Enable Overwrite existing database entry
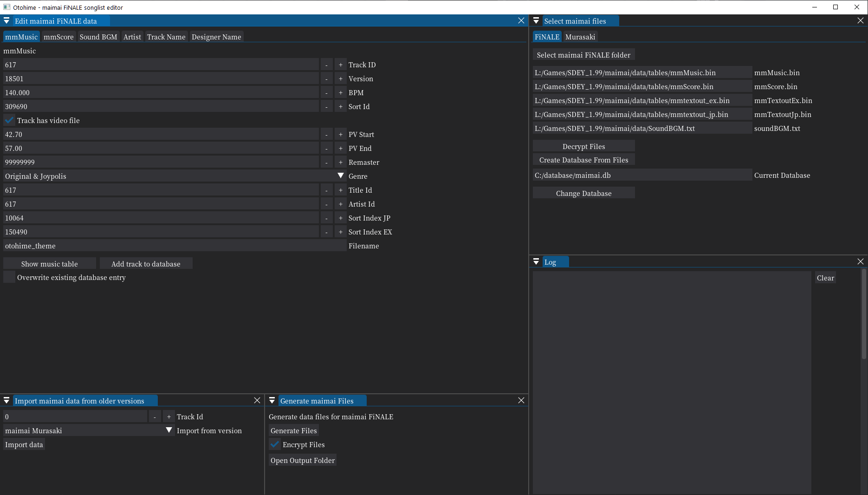The image size is (868, 495). point(9,277)
